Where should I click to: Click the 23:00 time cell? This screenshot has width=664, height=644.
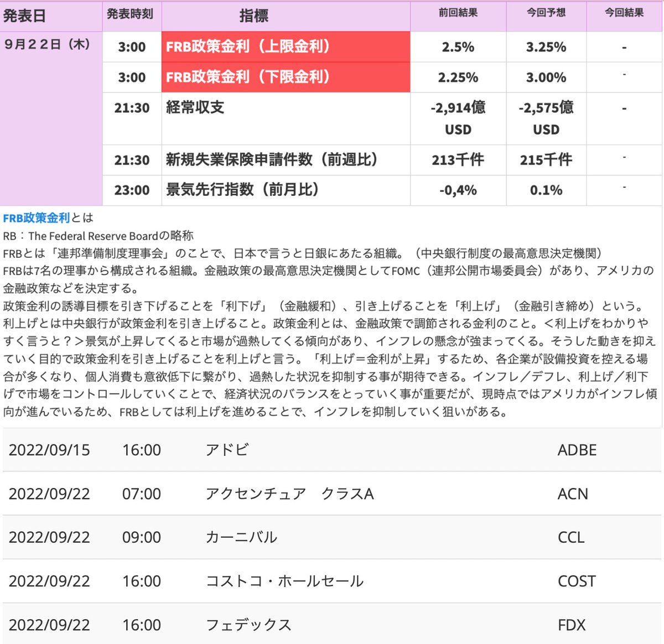pos(132,190)
